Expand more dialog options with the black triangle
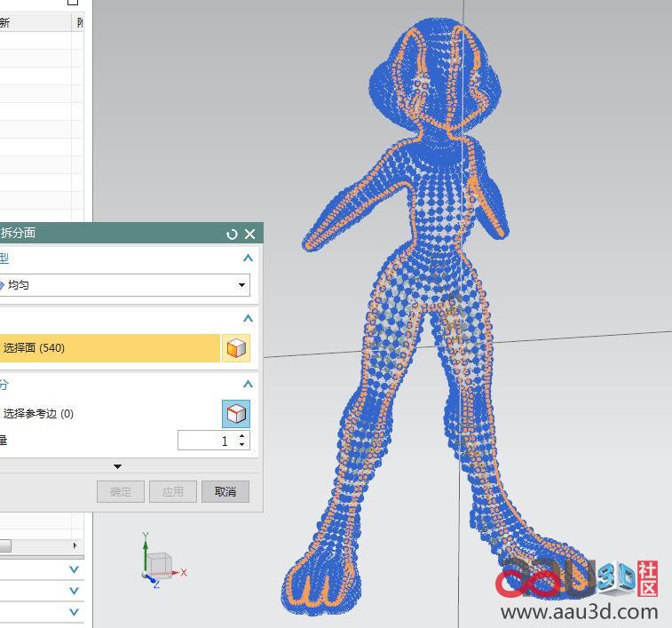Image resolution: width=672 pixels, height=628 pixels. point(117,466)
